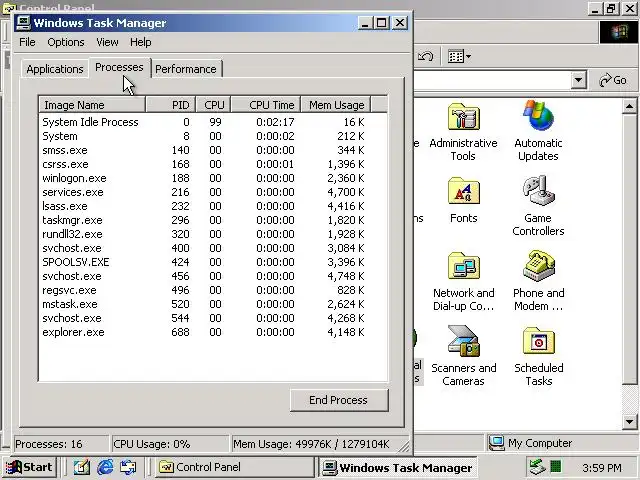Sort processes by the Image Name column

[x=92, y=105]
